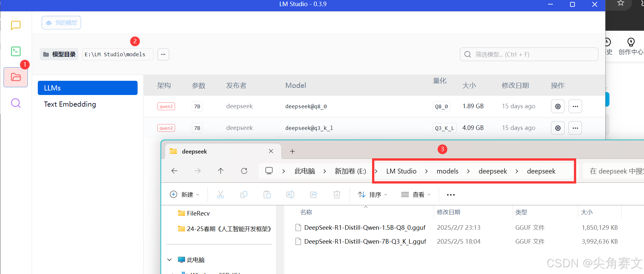This screenshot has width=644, height=274.
Task: Close the deepseek tab in File Explorer
Action: pos(271,151)
